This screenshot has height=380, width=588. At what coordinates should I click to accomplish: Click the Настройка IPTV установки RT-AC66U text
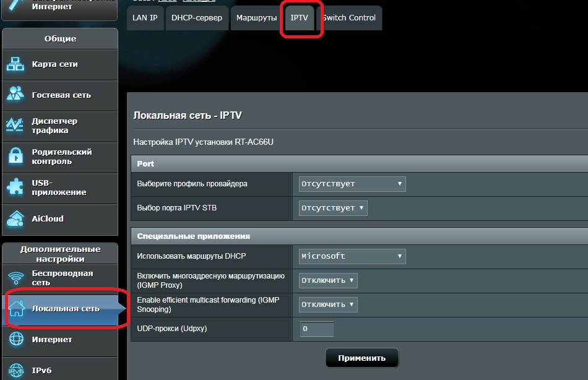(203, 142)
